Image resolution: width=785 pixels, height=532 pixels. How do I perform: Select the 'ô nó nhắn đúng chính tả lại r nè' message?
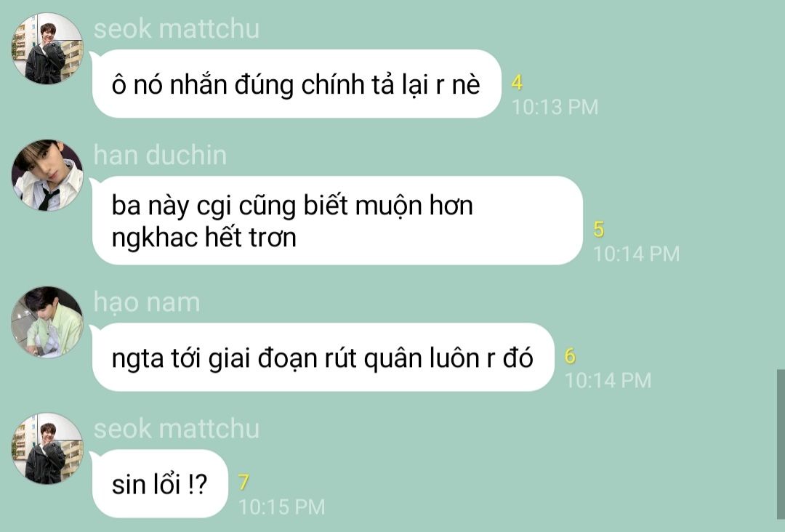297,84
